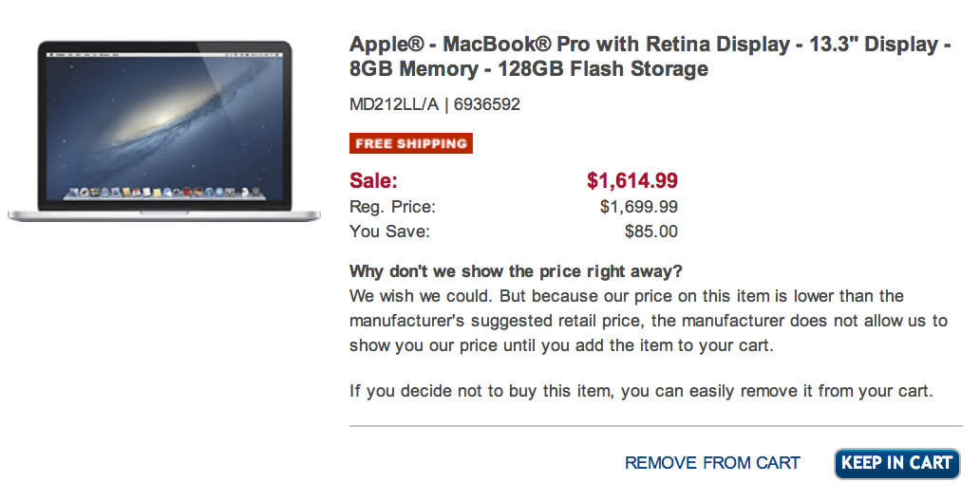Click the horizontal divider above the cart buttons
The height and width of the screenshot is (501, 980).
click(655, 426)
